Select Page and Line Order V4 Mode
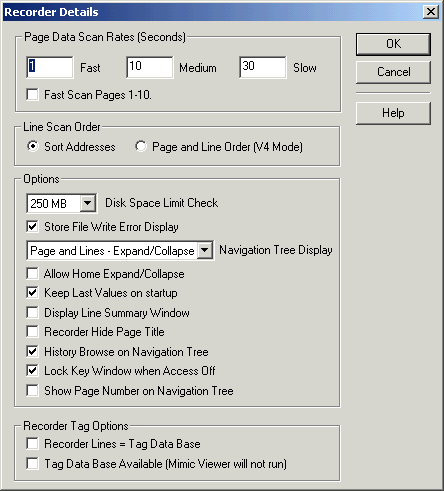This screenshot has height=491, width=444. point(141,146)
